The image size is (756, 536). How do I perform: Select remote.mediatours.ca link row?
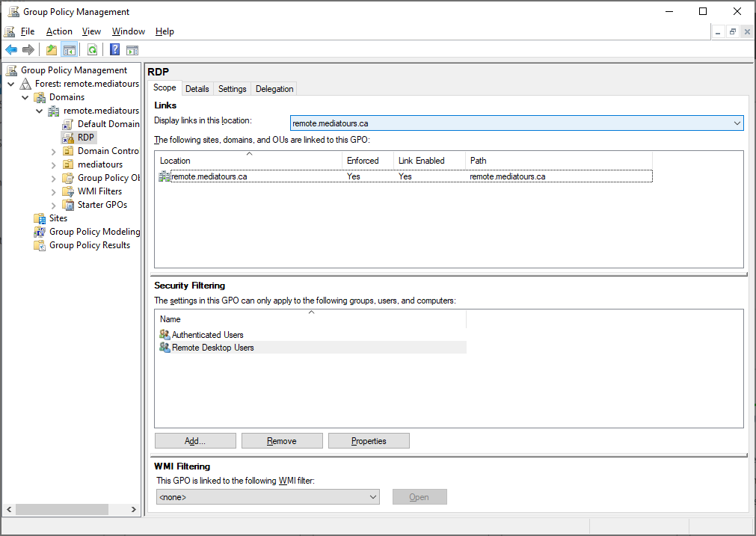click(x=405, y=176)
